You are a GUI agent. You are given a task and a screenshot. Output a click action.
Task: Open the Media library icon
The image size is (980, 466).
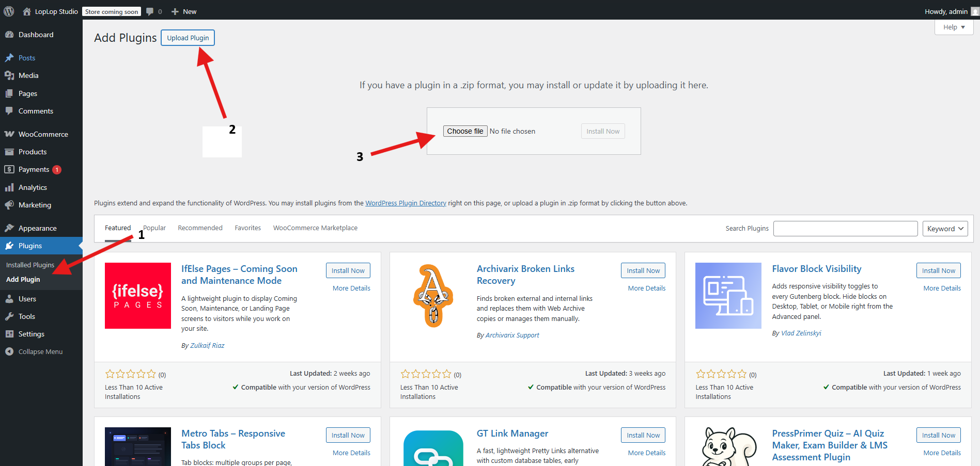point(9,75)
